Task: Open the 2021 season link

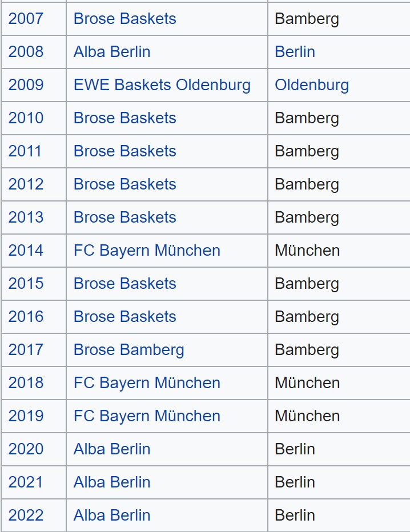Action: [26, 482]
